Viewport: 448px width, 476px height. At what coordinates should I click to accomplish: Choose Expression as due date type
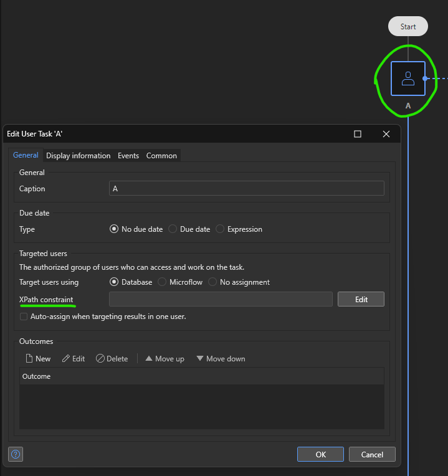[x=220, y=229]
